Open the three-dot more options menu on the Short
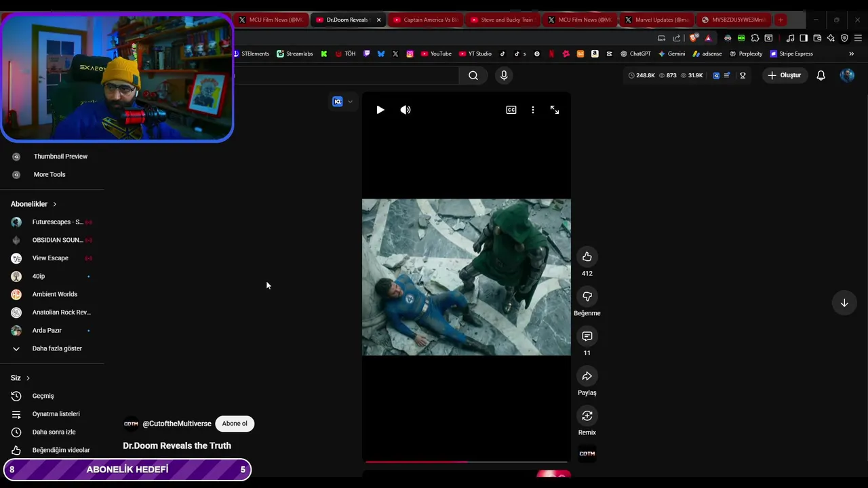 coord(533,110)
